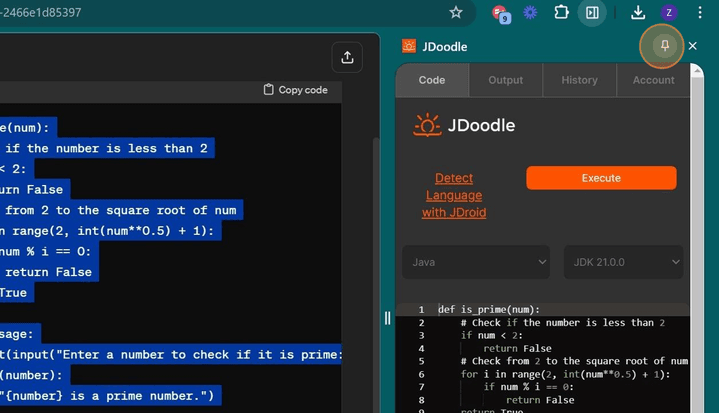719x413 pixels.
Task: Click Detect Language with JDroid link
Action: pyautogui.click(x=453, y=195)
